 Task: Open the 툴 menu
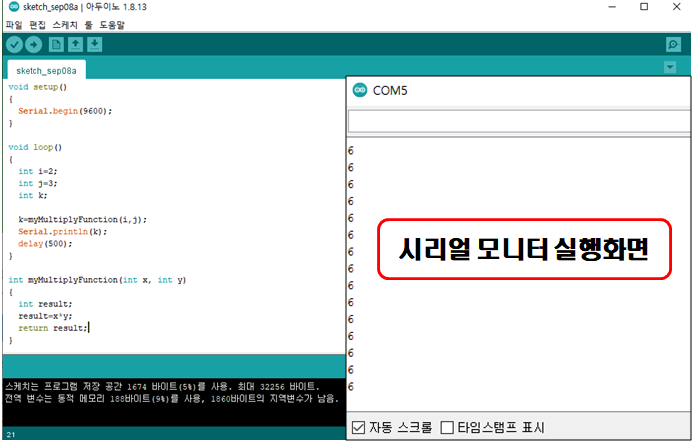click(89, 25)
